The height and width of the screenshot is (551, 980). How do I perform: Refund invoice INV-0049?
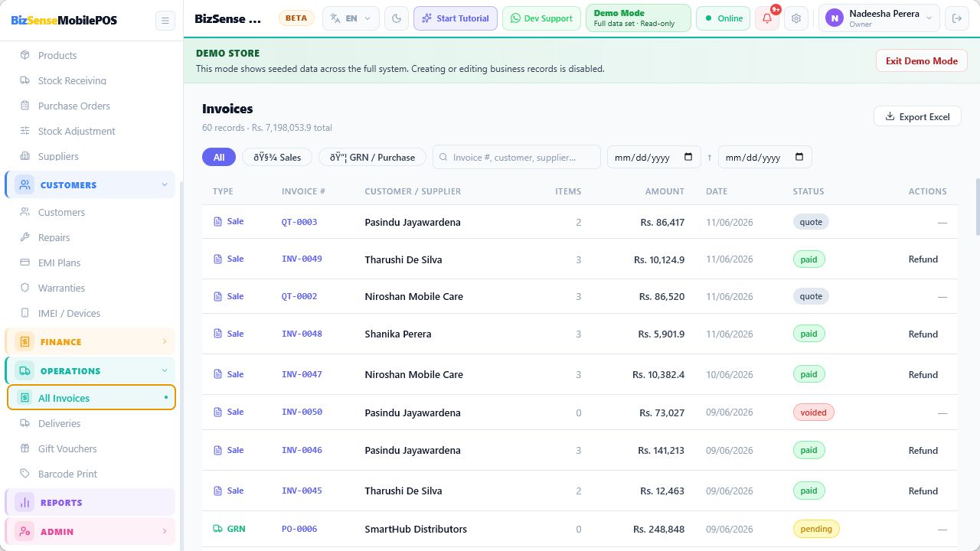[923, 259]
